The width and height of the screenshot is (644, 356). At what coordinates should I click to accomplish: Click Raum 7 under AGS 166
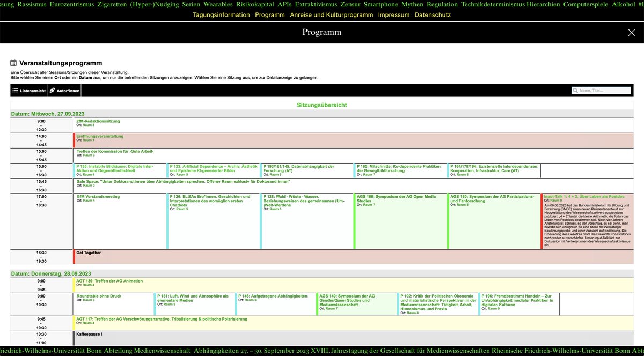369,205
